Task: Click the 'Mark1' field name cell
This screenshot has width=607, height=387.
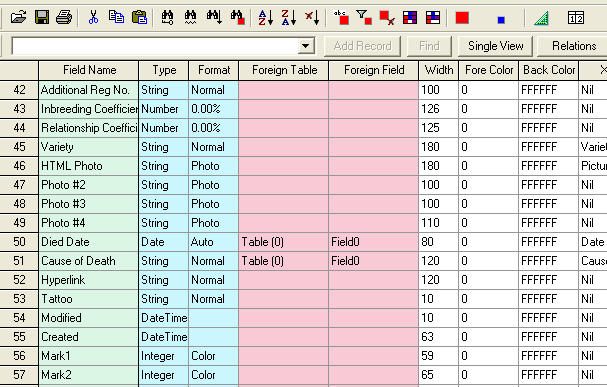Action: pyautogui.click(x=89, y=356)
